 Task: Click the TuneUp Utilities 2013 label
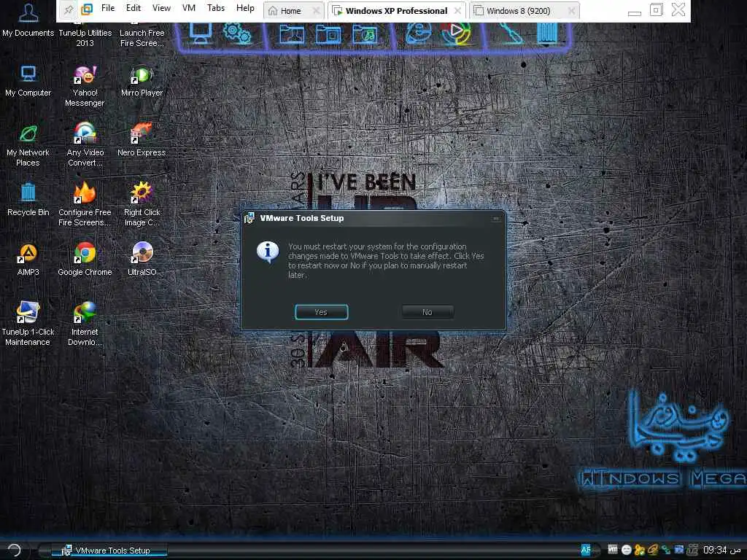[x=85, y=38]
